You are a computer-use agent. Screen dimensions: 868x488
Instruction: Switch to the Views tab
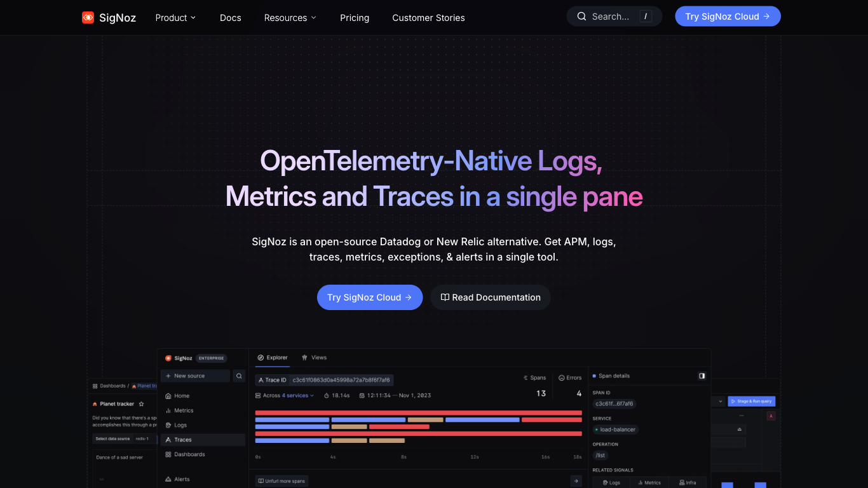point(314,358)
